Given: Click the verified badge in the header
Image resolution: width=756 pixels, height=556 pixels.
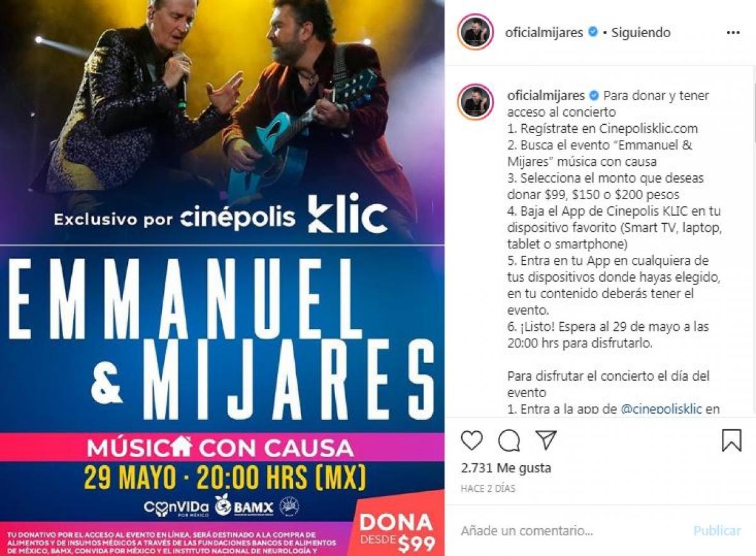Looking at the screenshot, I should coord(592,32).
